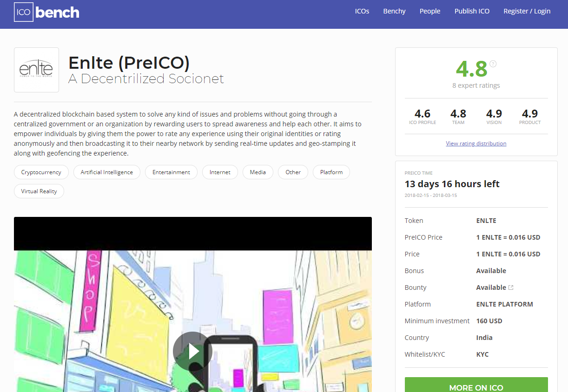Viewport: 568px width, 392px height.
Task: Click the 4.9 Vision rating
Action: (494, 114)
